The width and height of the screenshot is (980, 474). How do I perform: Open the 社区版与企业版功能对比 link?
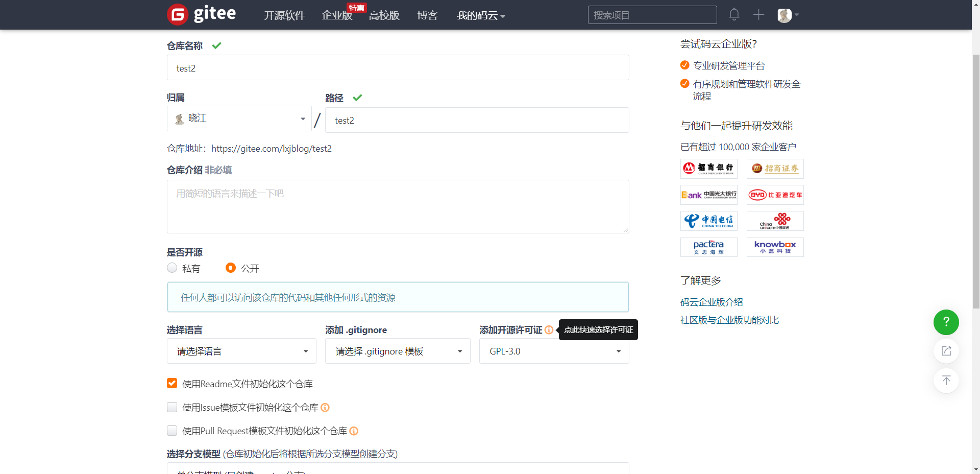[729, 320]
